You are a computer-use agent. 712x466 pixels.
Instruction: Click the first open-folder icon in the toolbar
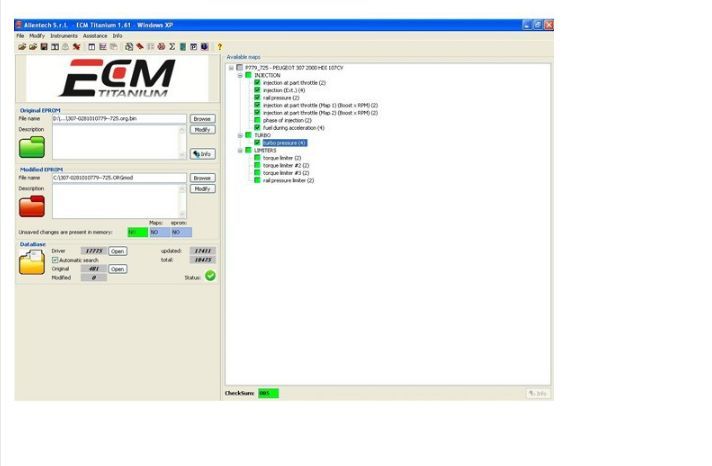pos(22,47)
